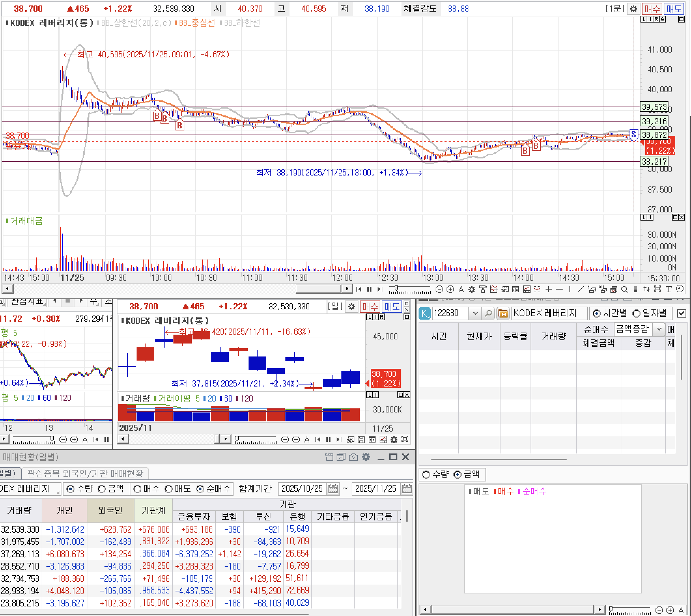Select the diagonal trend line drawing tool
Image resolution: width=691 pixels, height=616 pixels.
pos(580,290)
